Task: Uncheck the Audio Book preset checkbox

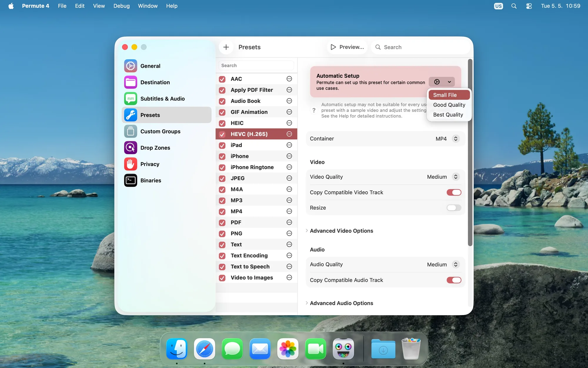Action: pyautogui.click(x=222, y=101)
